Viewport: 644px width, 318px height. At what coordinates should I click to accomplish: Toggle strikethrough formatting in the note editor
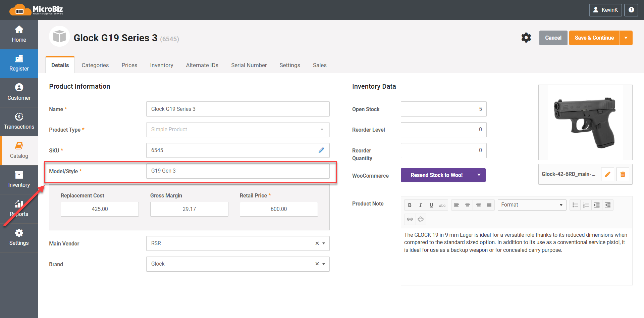(442, 205)
